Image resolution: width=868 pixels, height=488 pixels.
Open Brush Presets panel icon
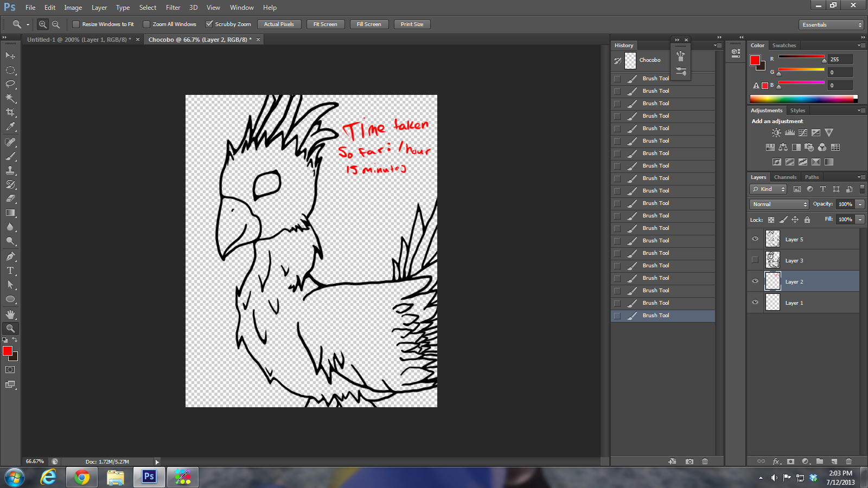[x=681, y=72]
